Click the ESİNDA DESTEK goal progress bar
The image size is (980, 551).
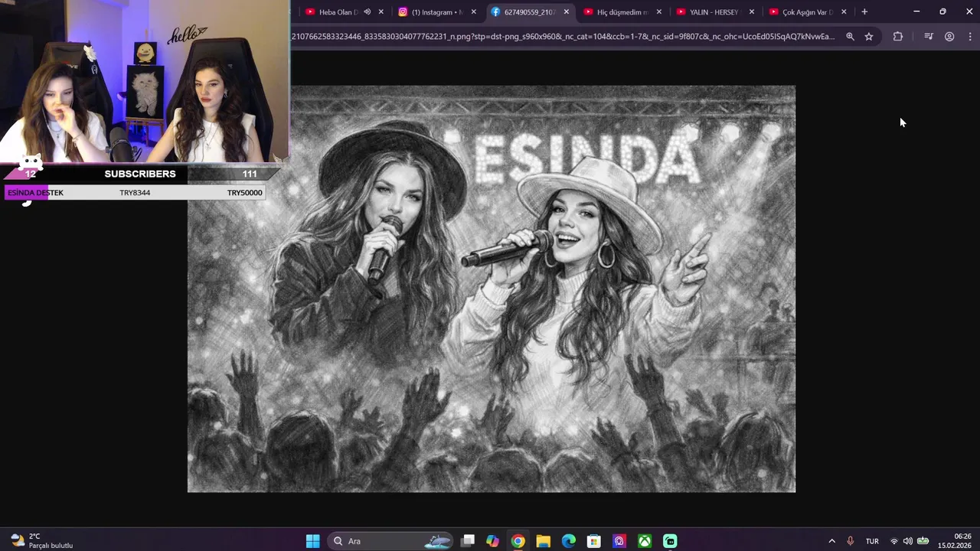[135, 193]
